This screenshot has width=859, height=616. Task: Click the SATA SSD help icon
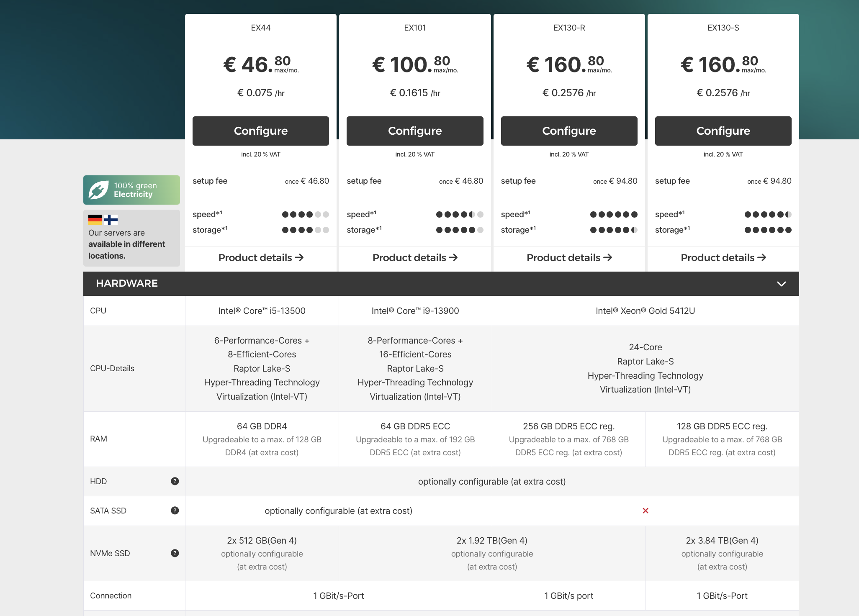[175, 511]
